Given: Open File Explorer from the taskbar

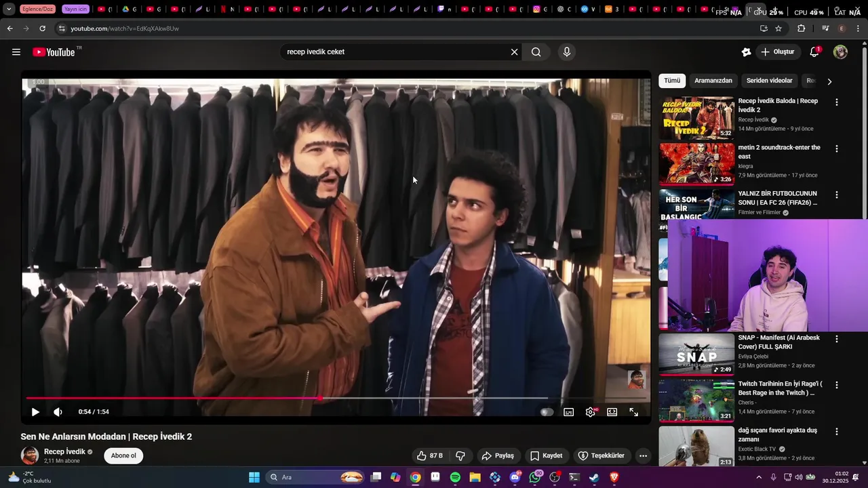Looking at the screenshot, I should [x=475, y=477].
